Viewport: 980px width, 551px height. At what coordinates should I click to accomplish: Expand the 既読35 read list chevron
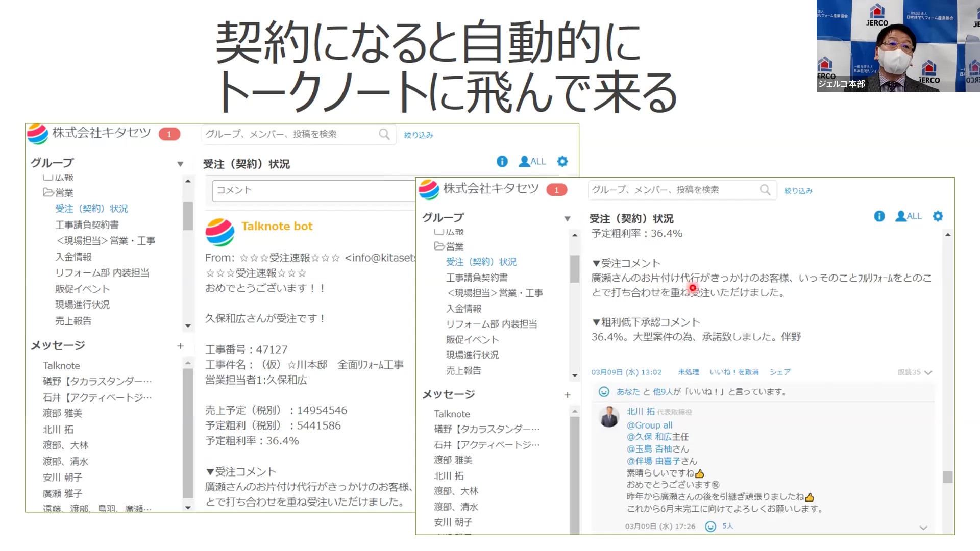pyautogui.click(x=928, y=372)
